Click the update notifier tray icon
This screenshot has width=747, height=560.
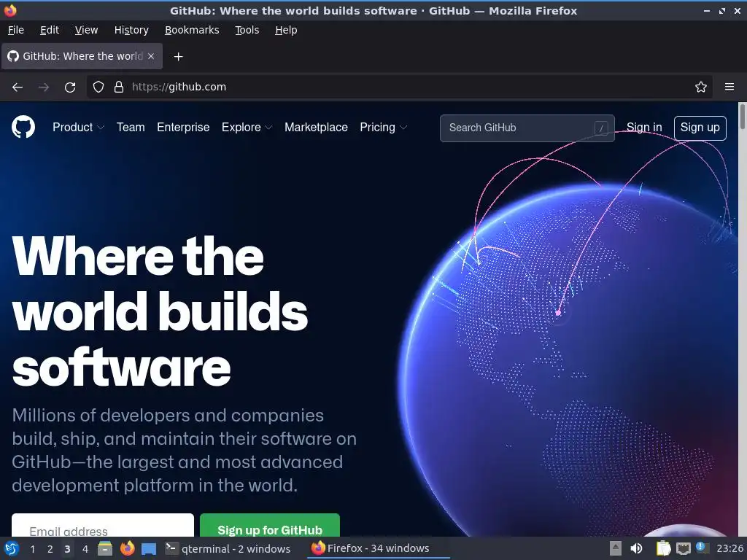(701, 548)
